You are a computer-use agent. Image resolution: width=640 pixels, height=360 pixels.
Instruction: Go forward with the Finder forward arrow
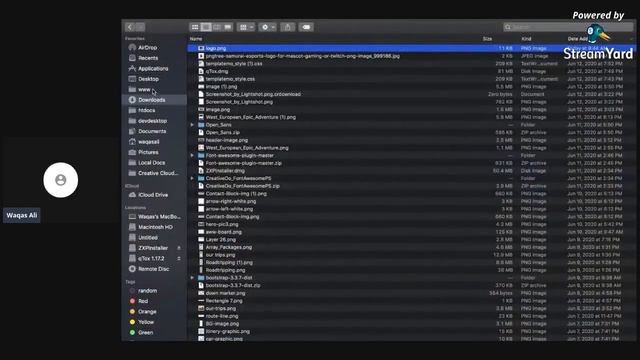tap(140, 27)
